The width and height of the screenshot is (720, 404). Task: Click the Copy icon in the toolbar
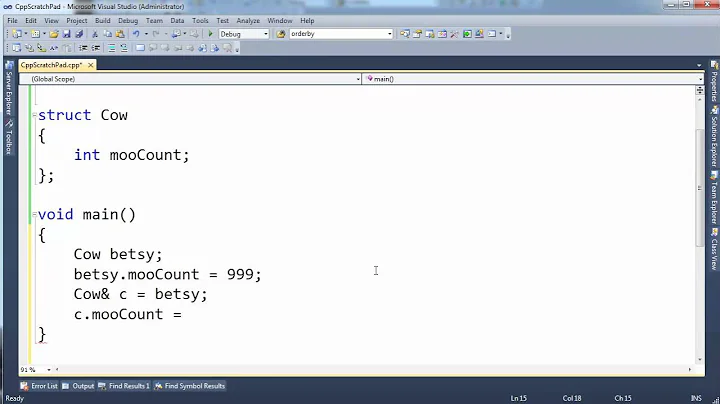click(107, 34)
